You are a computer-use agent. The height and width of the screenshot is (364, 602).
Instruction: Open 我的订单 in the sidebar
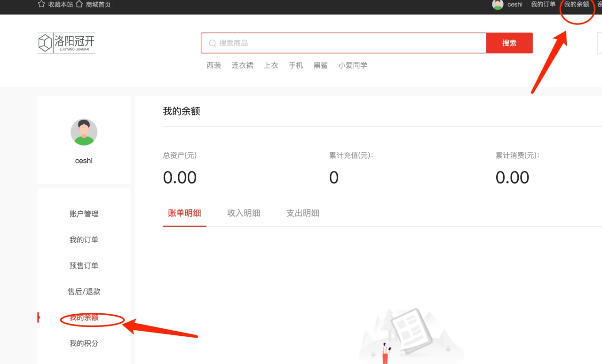(84, 240)
